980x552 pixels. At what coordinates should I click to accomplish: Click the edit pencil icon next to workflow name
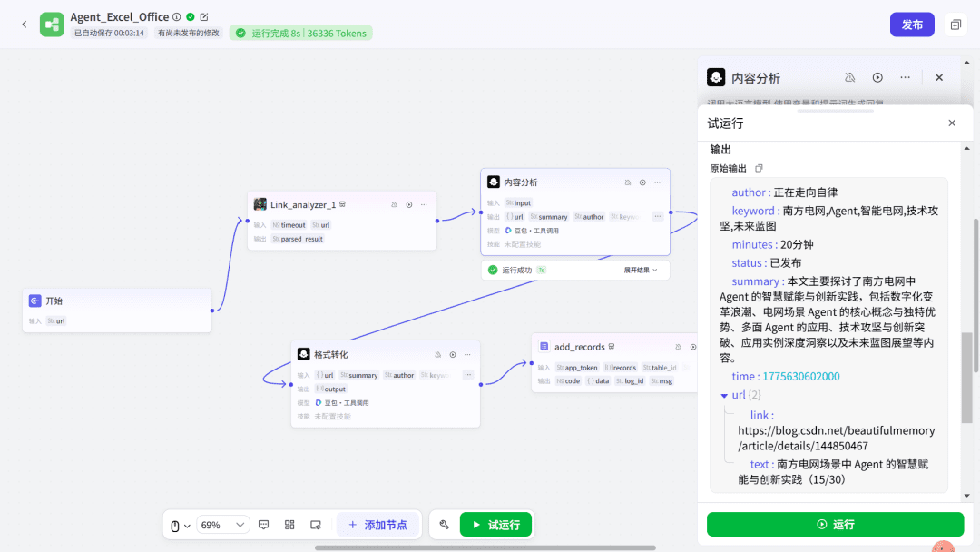pyautogui.click(x=204, y=17)
